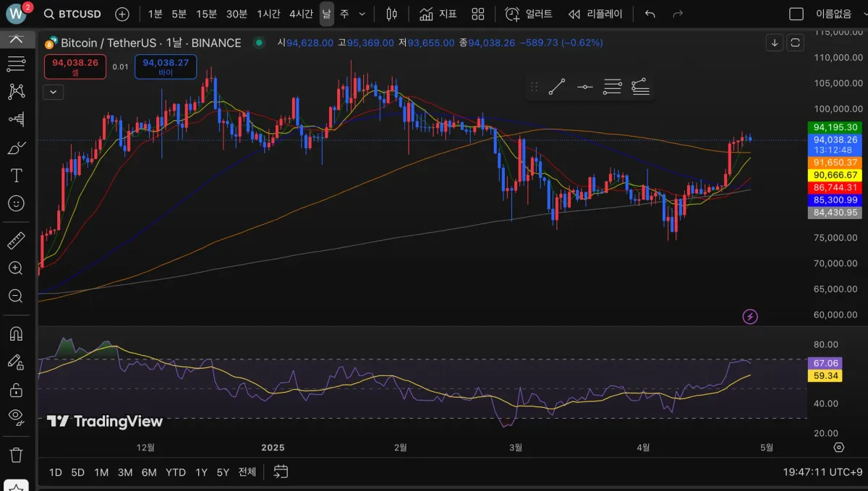Click the red 94,038.26 sell price box

(75, 67)
